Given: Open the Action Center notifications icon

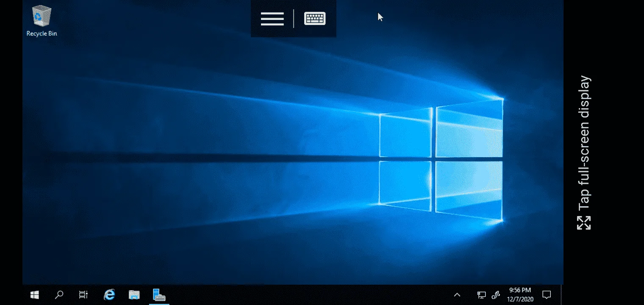Looking at the screenshot, I should 547,295.
